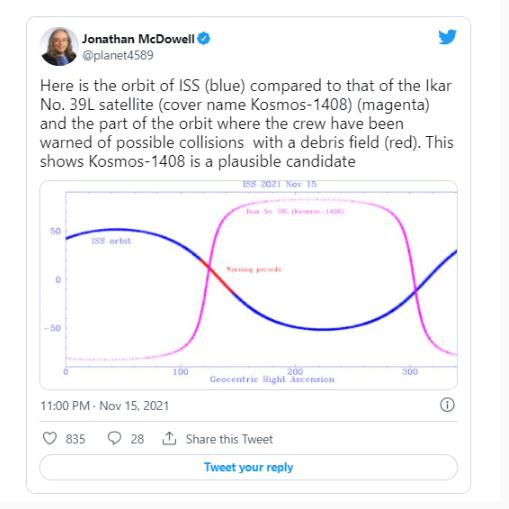Click the 835 likes count
Viewport: 509px width, 509px height.
coord(75,439)
